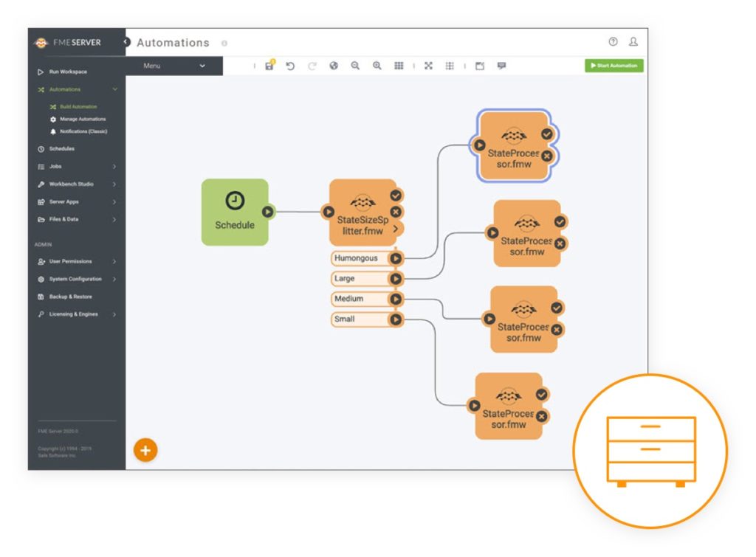Open Notifications (Classic) from the sidebar
The image size is (756, 557).
tap(83, 131)
